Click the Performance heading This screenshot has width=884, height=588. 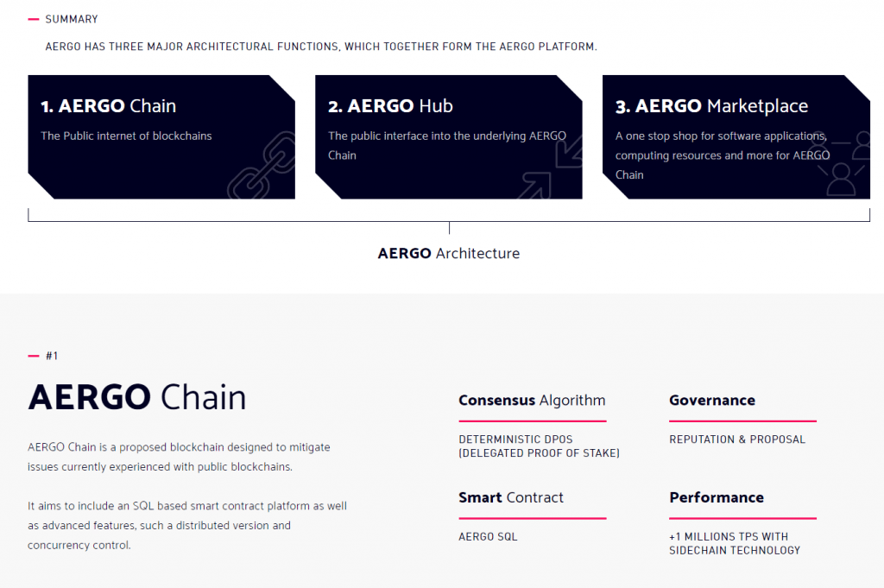coord(717,497)
